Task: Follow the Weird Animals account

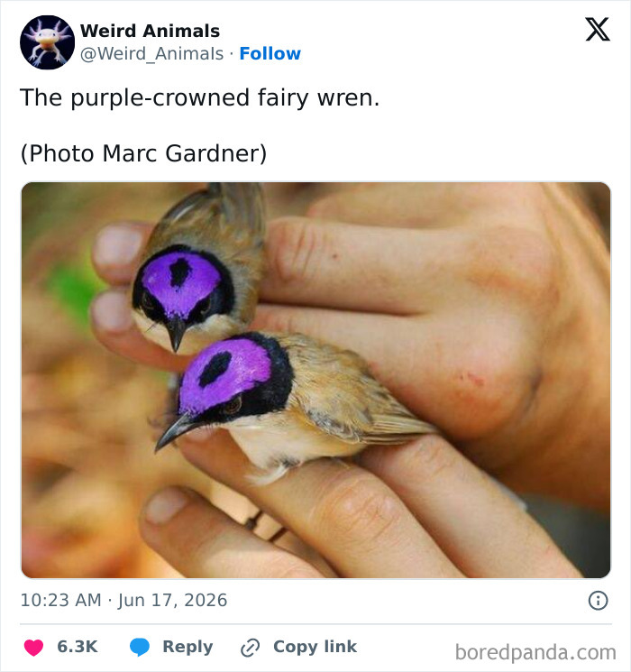Action: pos(270,53)
